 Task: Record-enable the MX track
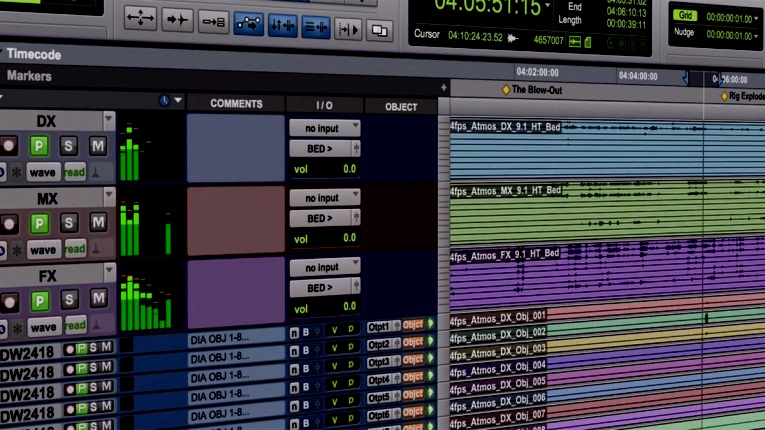[9, 224]
